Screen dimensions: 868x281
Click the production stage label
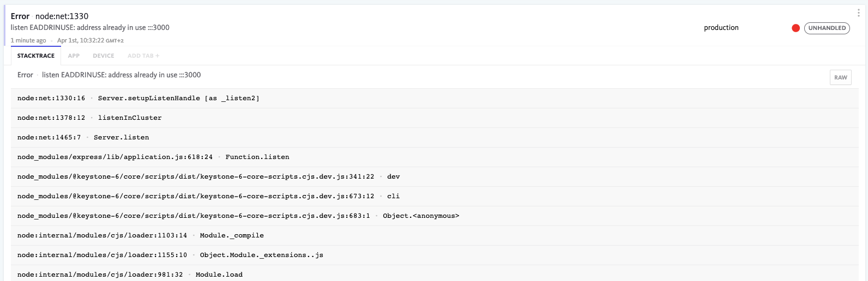(721, 28)
